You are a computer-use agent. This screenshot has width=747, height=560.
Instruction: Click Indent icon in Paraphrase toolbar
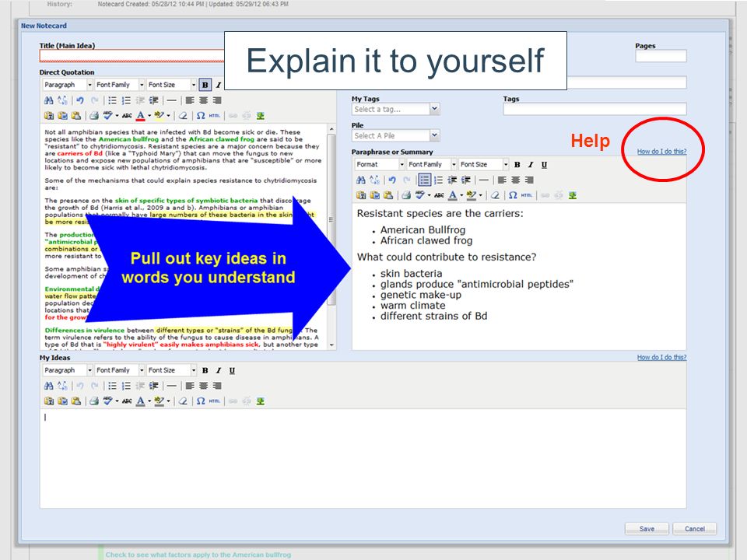tap(465, 180)
